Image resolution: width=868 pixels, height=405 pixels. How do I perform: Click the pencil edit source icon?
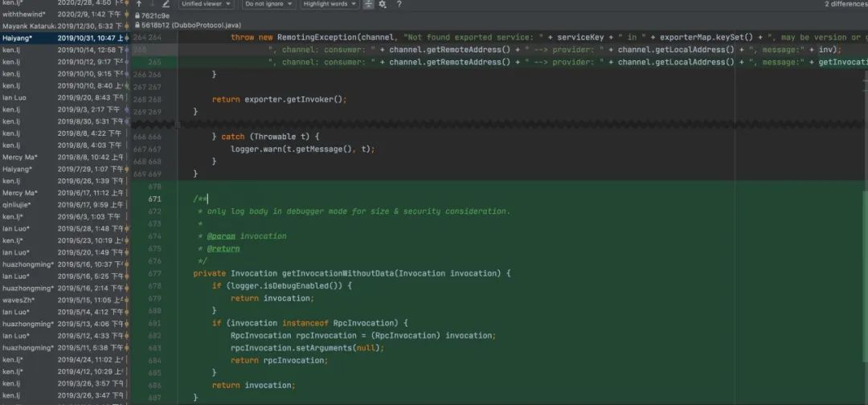(166, 4)
